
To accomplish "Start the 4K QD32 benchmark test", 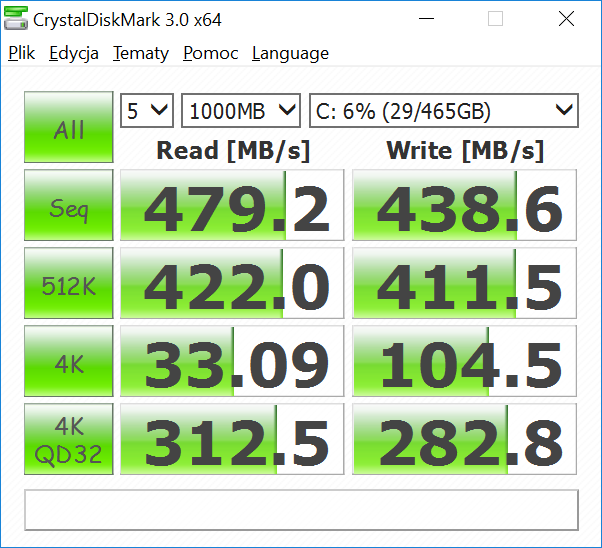I will pyautogui.click(x=69, y=439).
